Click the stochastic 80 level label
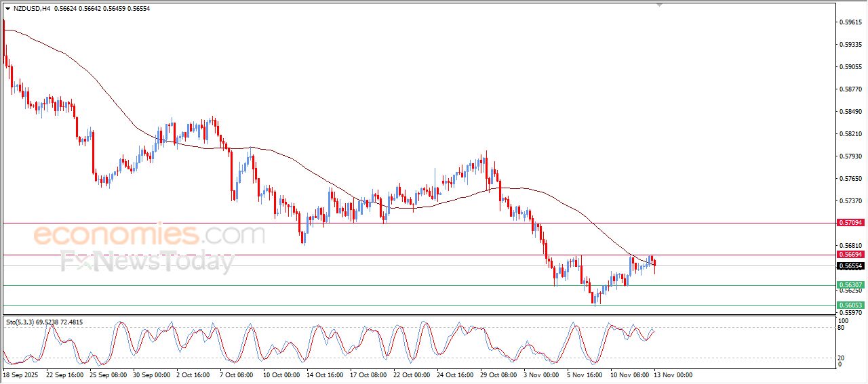Viewport: 868px width, 384px height. click(842, 328)
